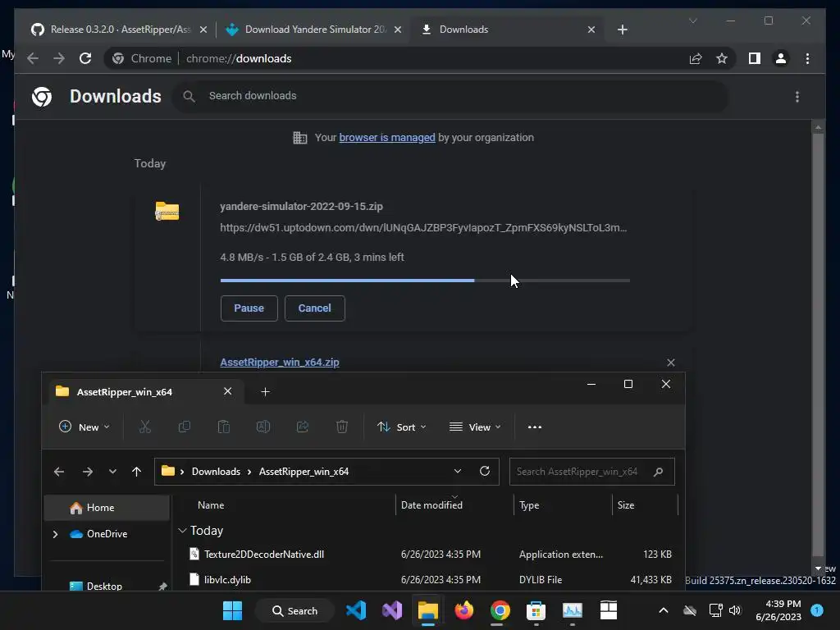840x630 pixels.
Task: Click Search AssetRipper_win_x64 field
Action: 591,472
